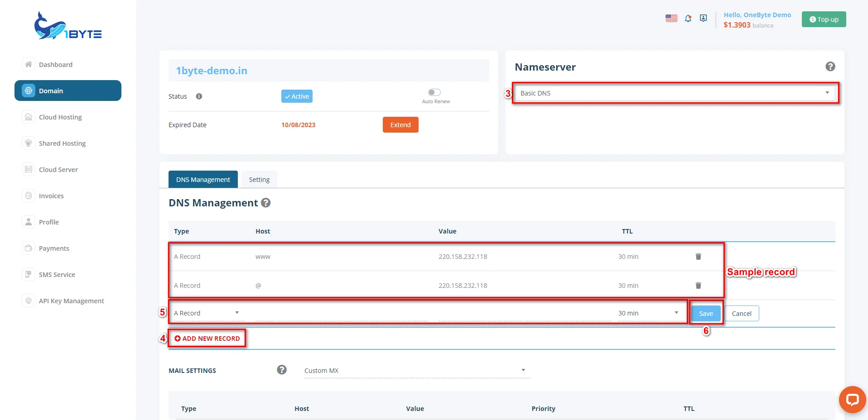868x420 pixels.
Task: Switch to the Setting tab
Action: (x=259, y=179)
